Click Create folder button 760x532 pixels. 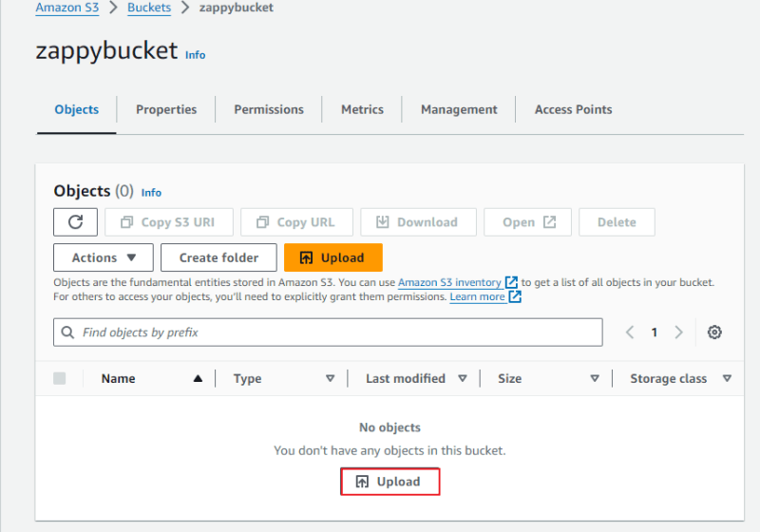218,257
